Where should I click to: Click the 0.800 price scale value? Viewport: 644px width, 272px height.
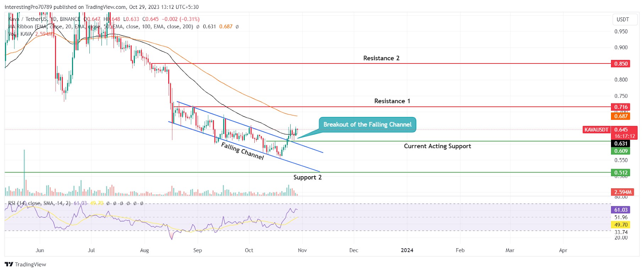(x=621, y=80)
